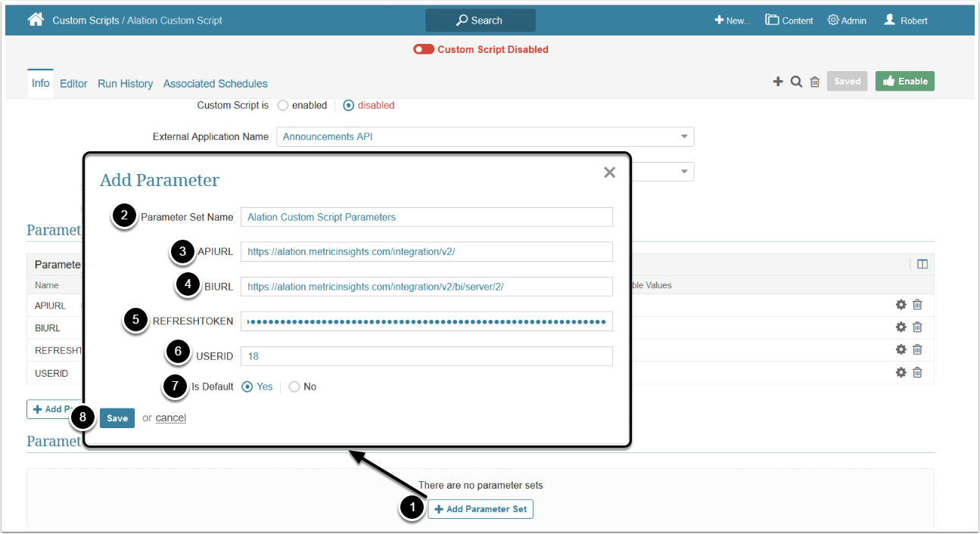Open gear settings for BIURL row
The width and height of the screenshot is (980, 534).
tap(901, 328)
